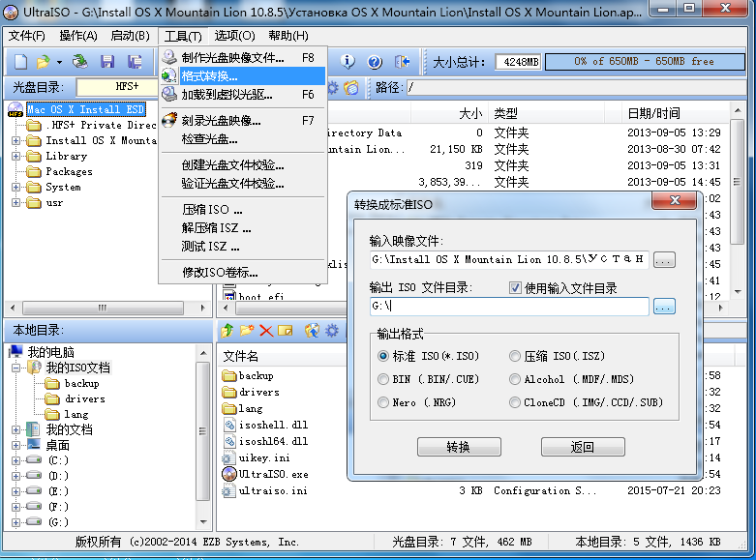Click the 输出 ISO 文件目录 text field
This screenshot has height=560, width=756.
tap(509, 306)
